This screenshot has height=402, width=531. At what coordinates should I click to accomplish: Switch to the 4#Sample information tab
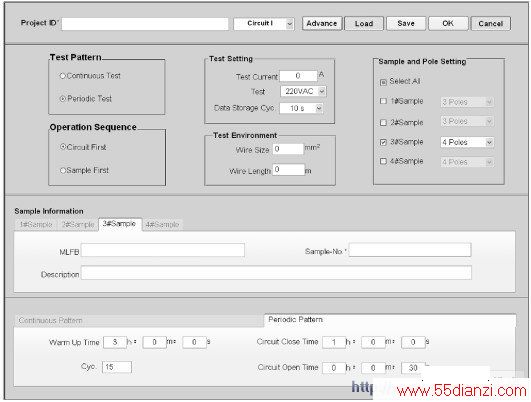162,225
